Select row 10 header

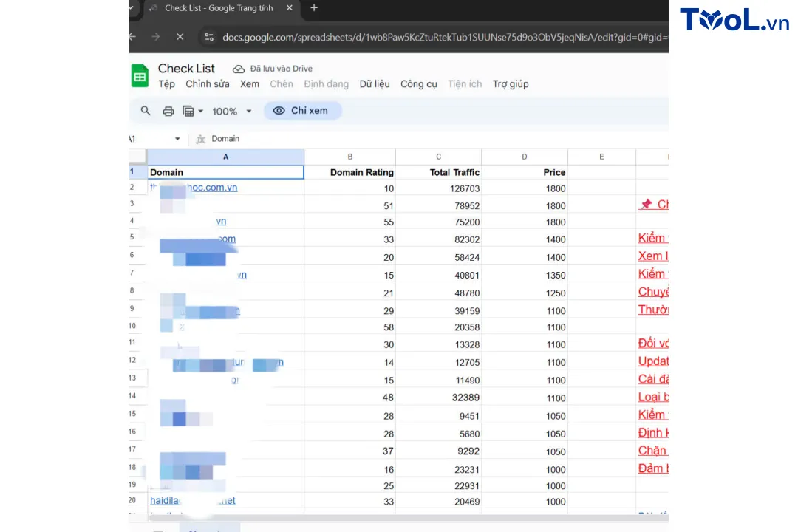tap(137, 326)
